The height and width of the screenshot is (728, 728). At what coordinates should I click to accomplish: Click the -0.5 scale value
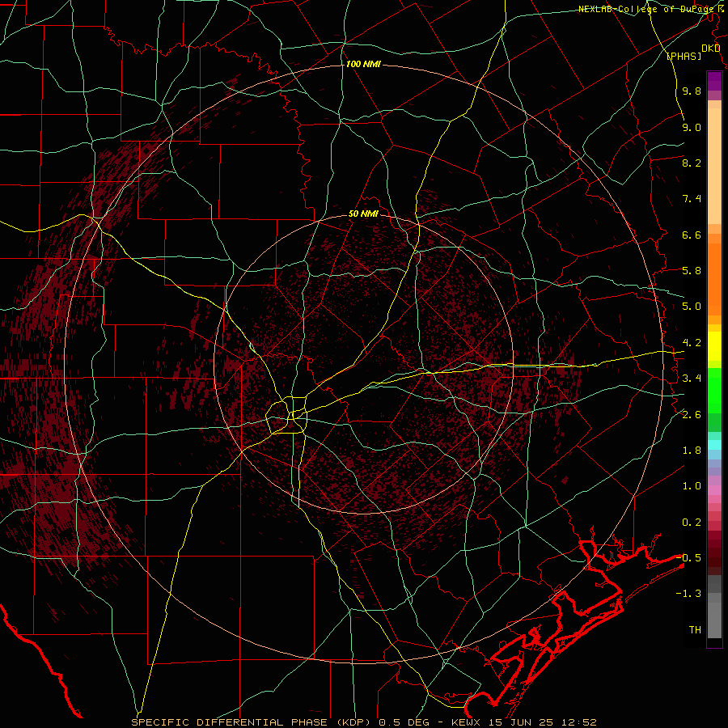(x=688, y=558)
